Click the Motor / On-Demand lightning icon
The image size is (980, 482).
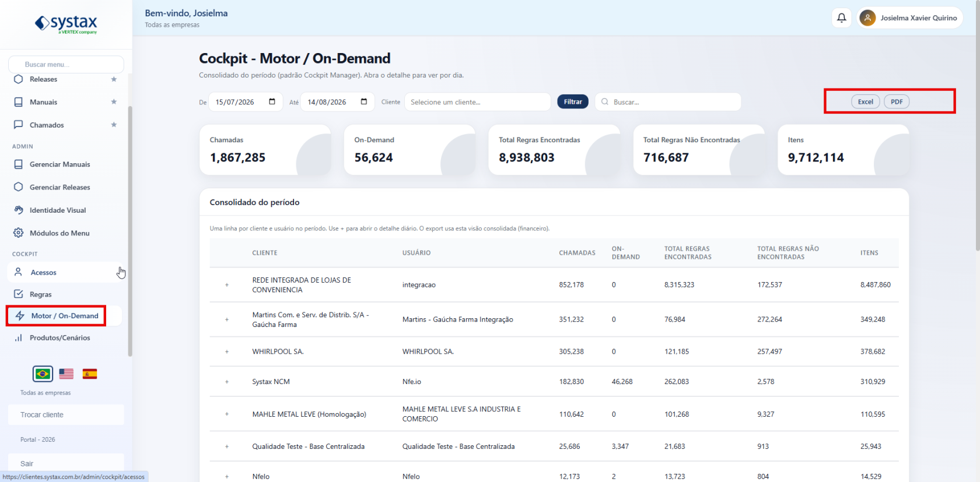[20, 316]
